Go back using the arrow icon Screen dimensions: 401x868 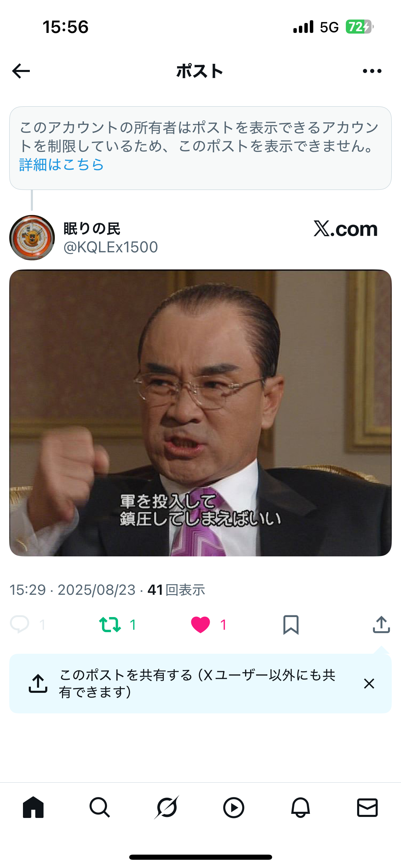[x=21, y=71]
